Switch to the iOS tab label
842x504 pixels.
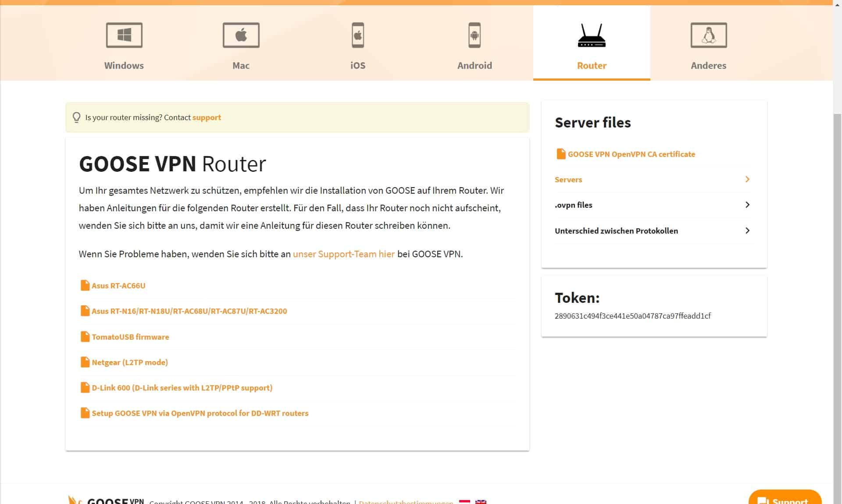tap(358, 65)
